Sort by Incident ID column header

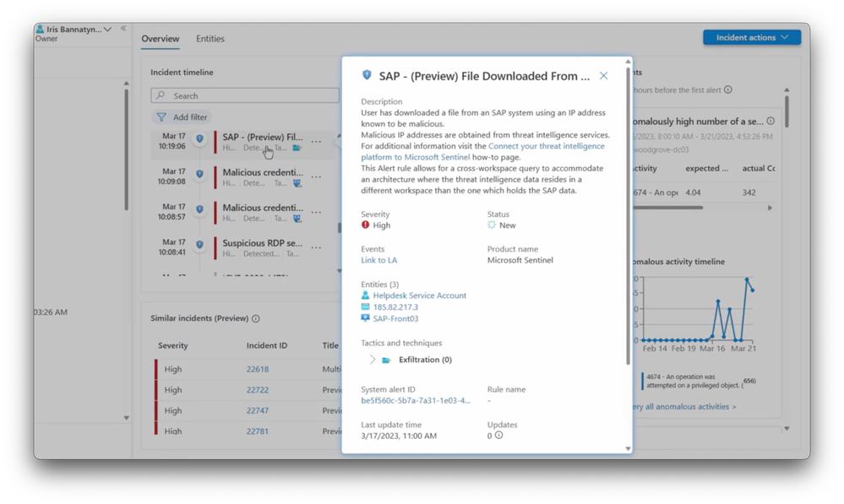tap(266, 346)
